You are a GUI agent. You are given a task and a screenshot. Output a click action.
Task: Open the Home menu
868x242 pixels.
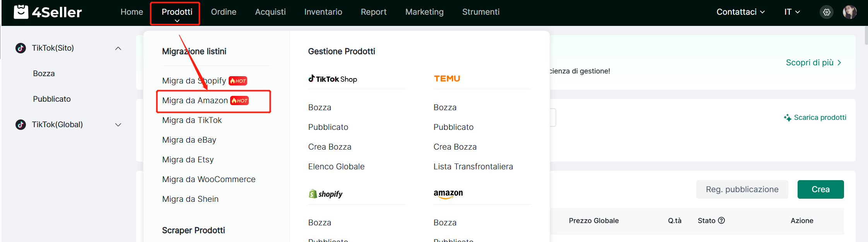pos(132,12)
